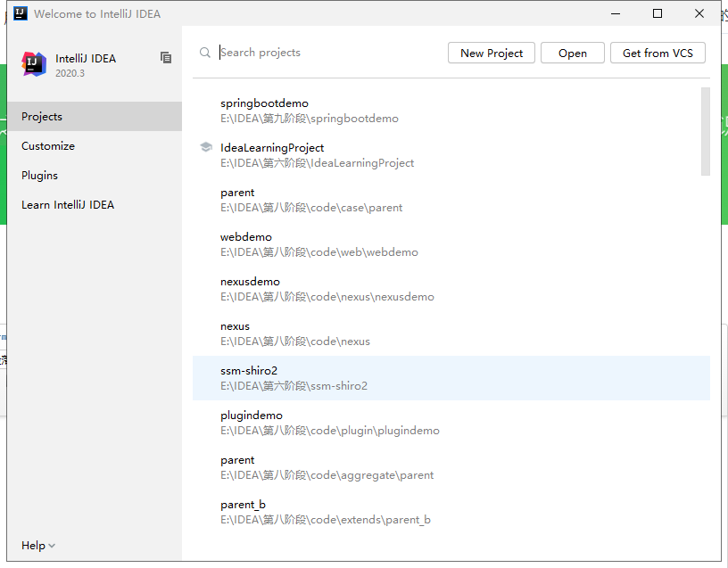Open the ssm-shiro2 project
Viewport: 728px width, 568px height.
click(x=451, y=378)
